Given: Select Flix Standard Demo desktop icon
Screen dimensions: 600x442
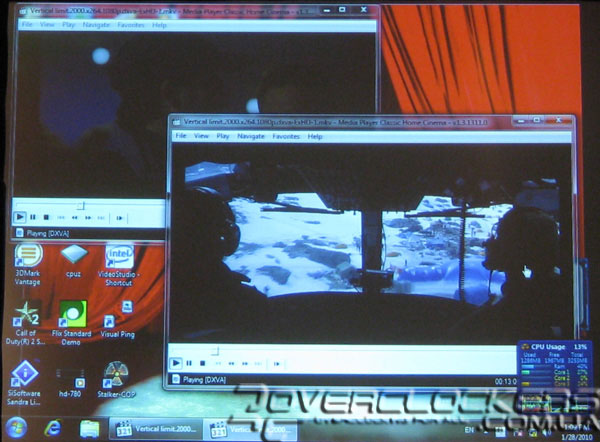Looking at the screenshot, I should [x=72, y=323].
